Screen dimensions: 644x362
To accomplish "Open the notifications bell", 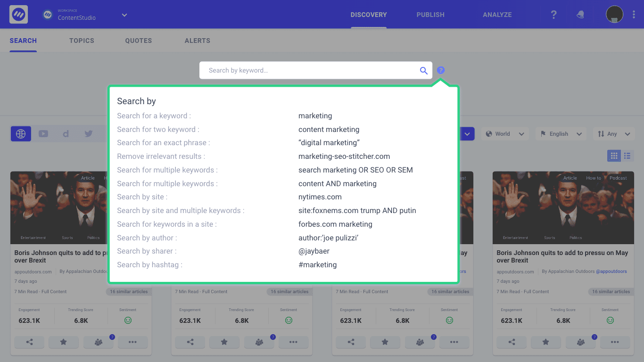I will point(580,15).
